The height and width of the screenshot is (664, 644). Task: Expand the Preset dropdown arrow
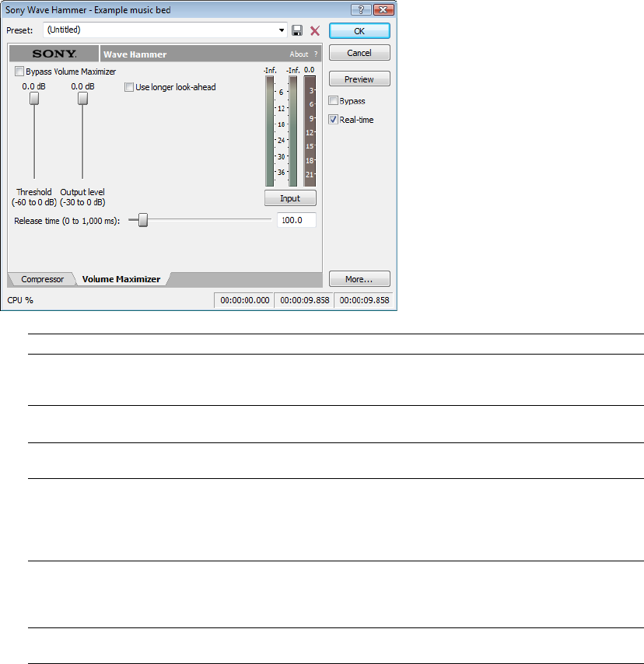click(x=282, y=30)
